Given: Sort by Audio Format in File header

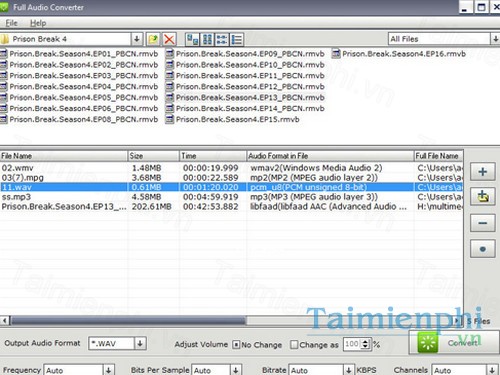Looking at the screenshot, I should tap(330, 156).
